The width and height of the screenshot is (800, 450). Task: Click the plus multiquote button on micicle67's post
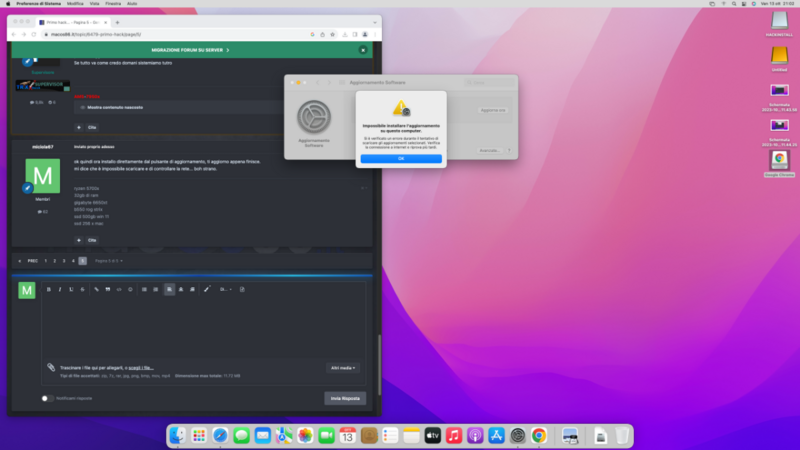tap(79, 240)
